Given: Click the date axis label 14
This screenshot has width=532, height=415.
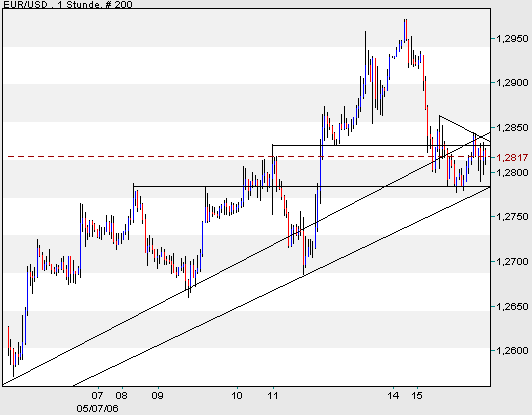Looking at the screenshot, I should (393, 396).
